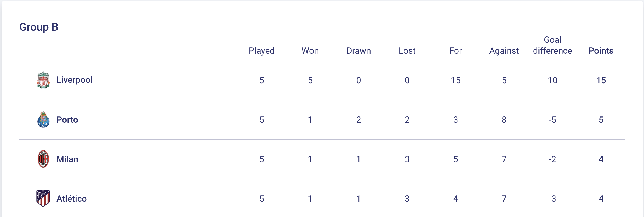The height and width of the screenshot is (217, 644).
Task: Click the Atlético club crest icon
Action: (43, 198)
